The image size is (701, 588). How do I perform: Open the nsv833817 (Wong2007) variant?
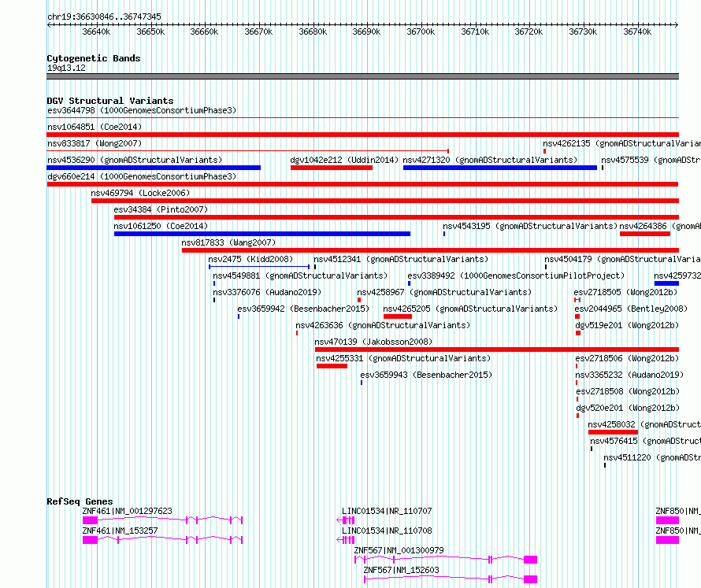[x=95, y=143]
